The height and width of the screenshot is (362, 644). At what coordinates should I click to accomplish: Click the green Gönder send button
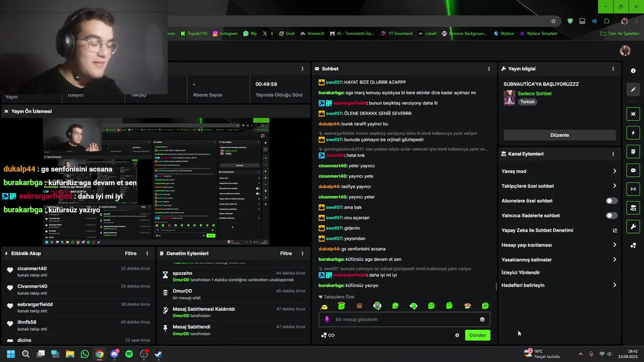(477, 335)
